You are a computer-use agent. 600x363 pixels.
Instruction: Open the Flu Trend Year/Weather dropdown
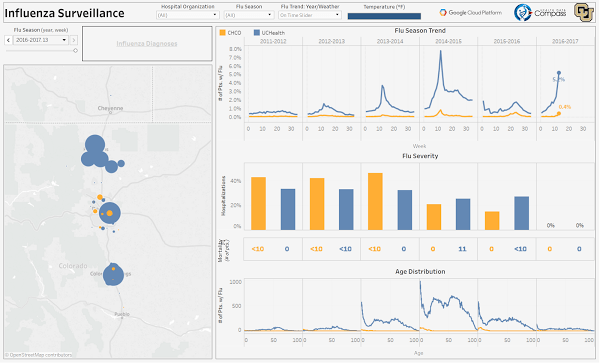coord(310,15)
